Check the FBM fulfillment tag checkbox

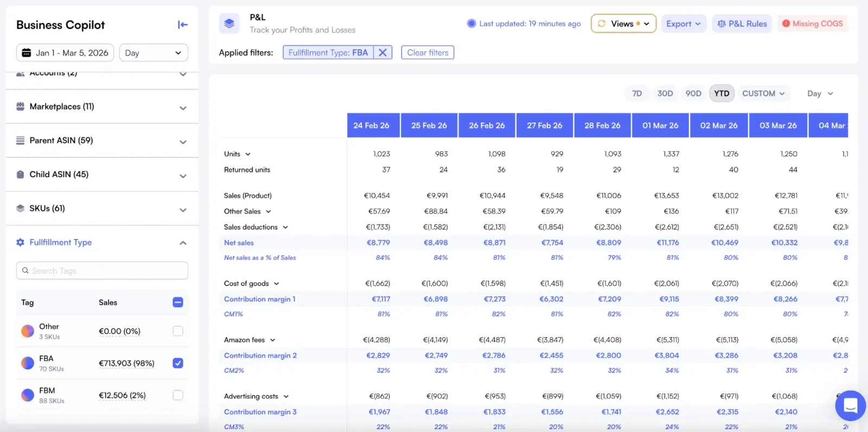[177, 395]
